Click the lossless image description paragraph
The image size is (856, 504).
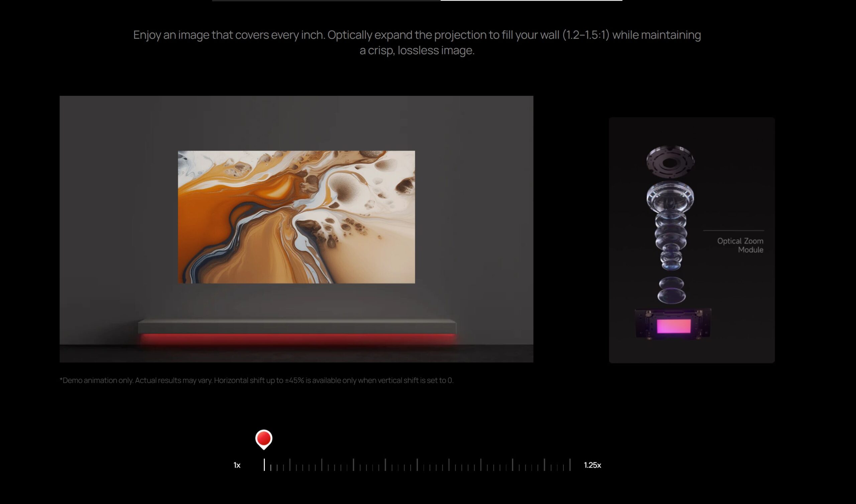pyautogui.click(x=417, y=42)
